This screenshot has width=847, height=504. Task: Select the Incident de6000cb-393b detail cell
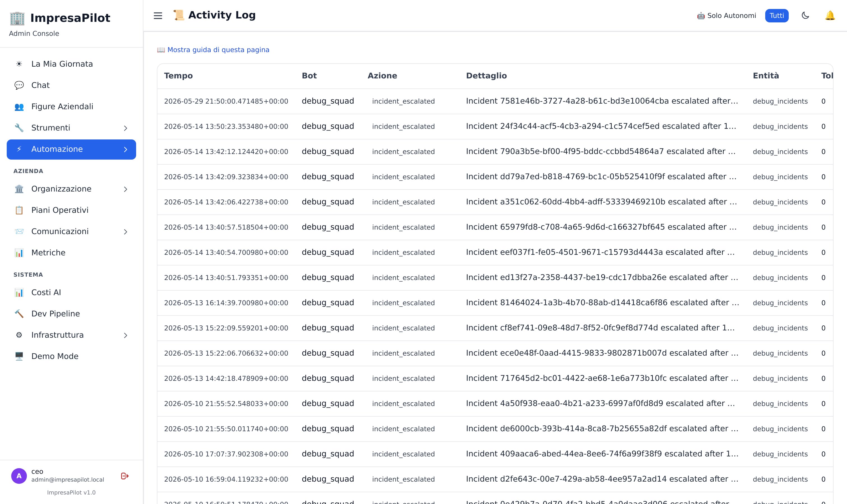click(602, 429)
